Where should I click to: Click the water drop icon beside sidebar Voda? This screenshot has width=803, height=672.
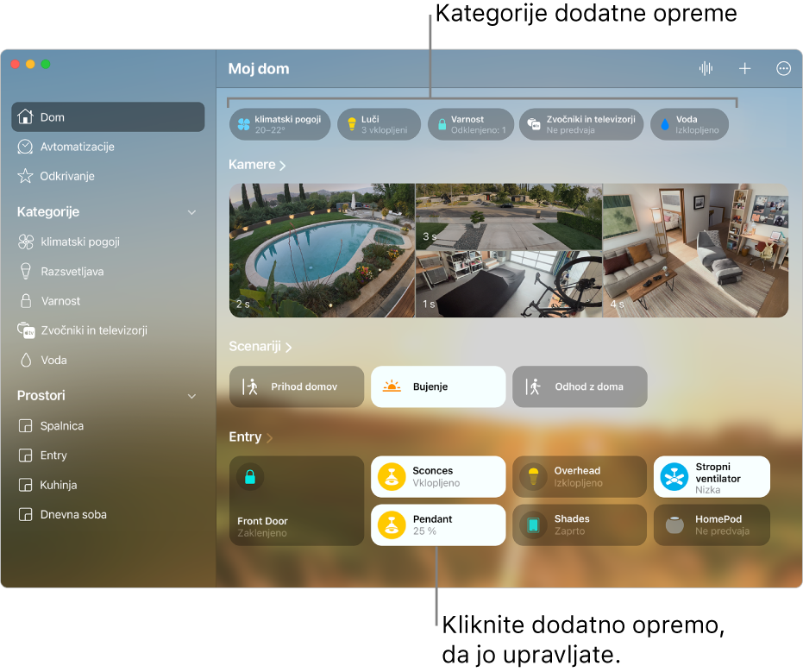tap(26, 360)
